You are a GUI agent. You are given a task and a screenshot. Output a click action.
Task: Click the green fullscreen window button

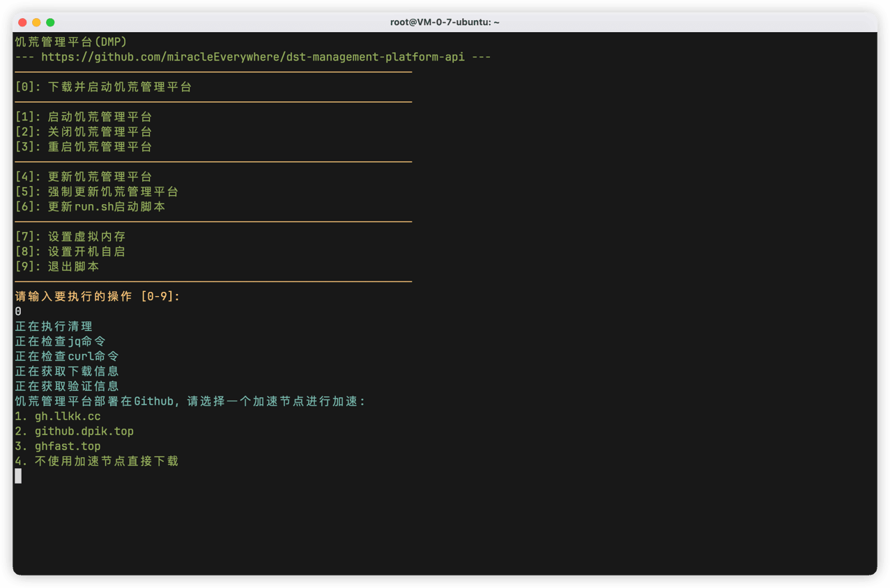point(50,22)
